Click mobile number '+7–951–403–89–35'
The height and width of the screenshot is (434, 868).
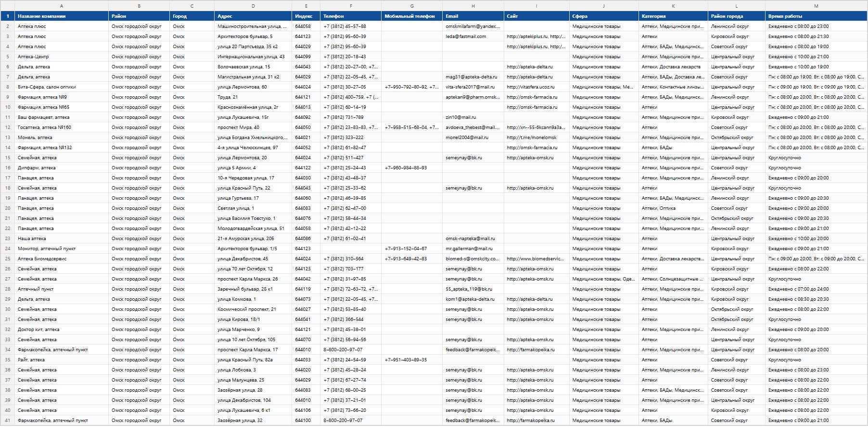pyautogui.click(x=412, y=360)
